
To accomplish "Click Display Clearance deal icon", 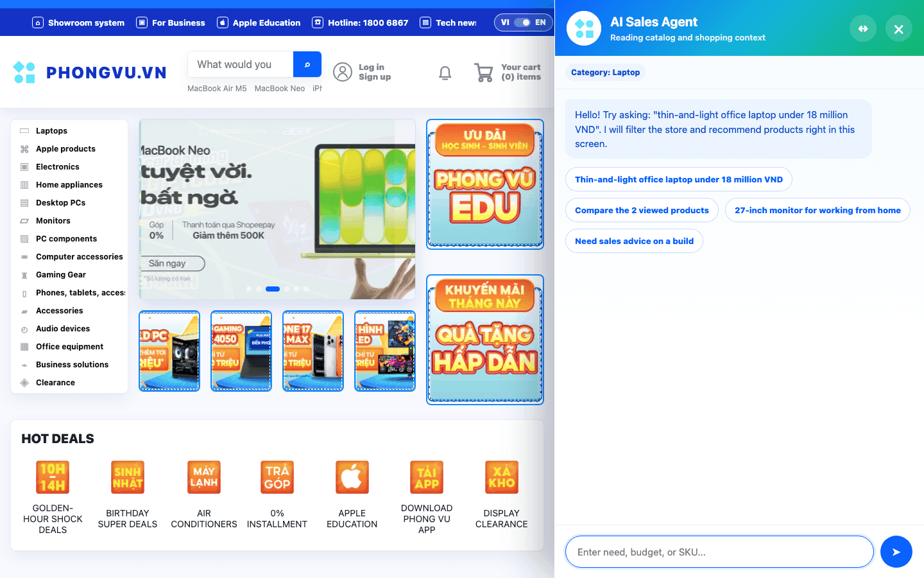I will click(502, 477).
